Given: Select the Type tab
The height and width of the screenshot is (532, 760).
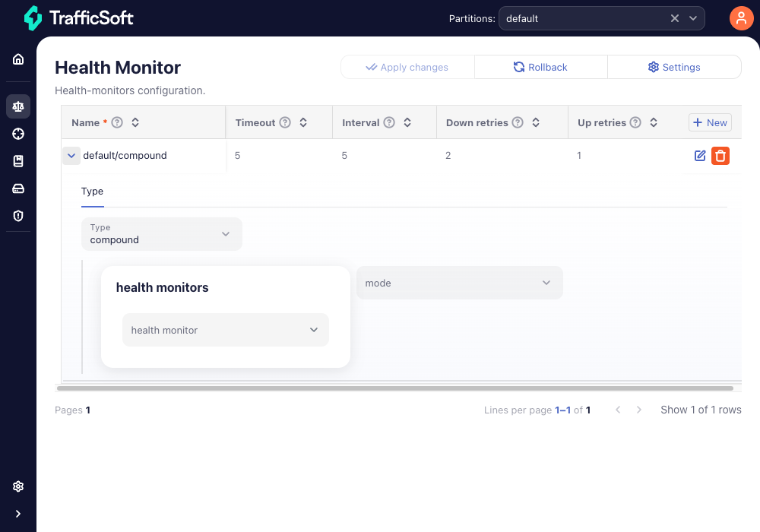Looking at the screenshot, I should point(92,192).
